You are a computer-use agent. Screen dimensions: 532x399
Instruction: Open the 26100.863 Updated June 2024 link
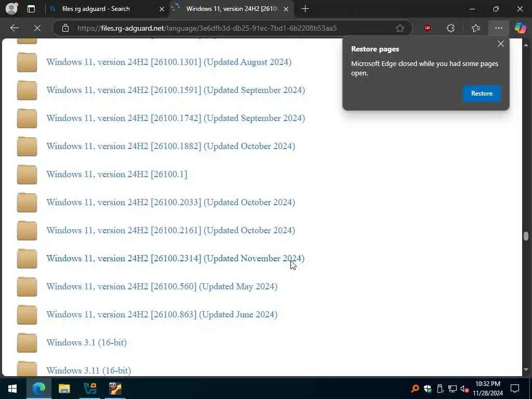pyautogui.click(x=162, y=314)
